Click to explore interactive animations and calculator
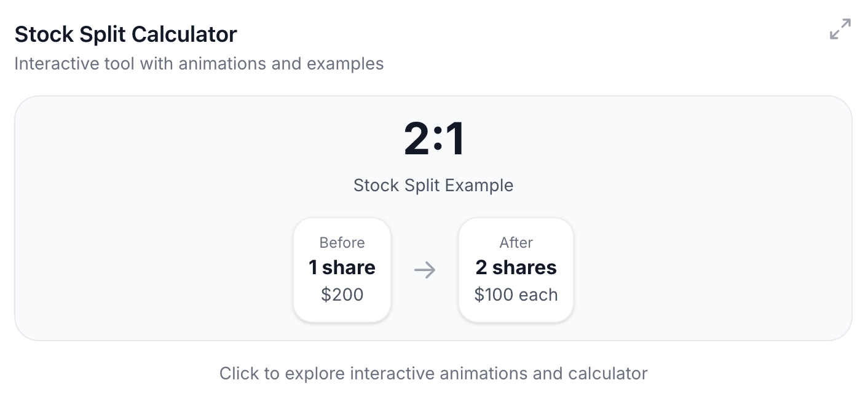This screenshot has height=407, width=868. [x=433, y=373]
